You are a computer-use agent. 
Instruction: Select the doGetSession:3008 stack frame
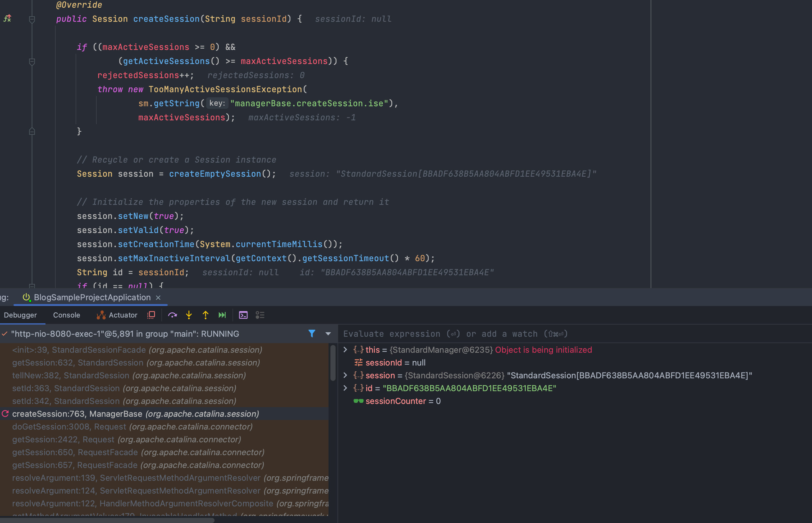tap(132, 427)
